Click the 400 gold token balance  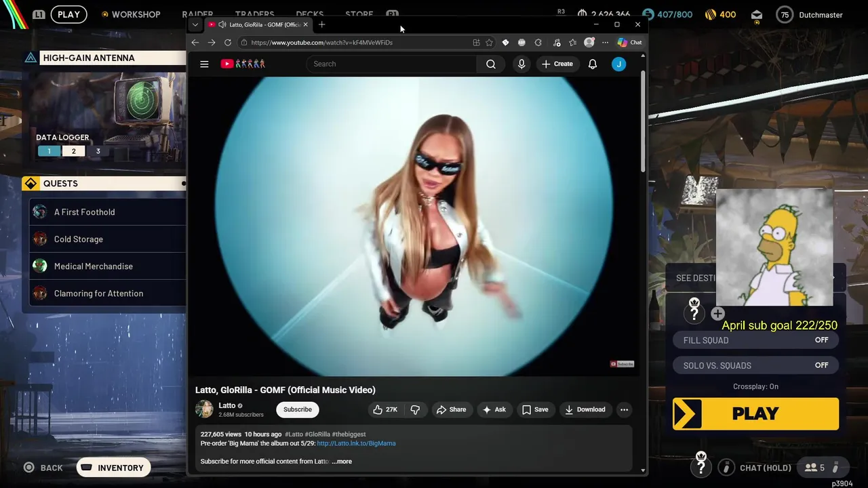(720, 14)
